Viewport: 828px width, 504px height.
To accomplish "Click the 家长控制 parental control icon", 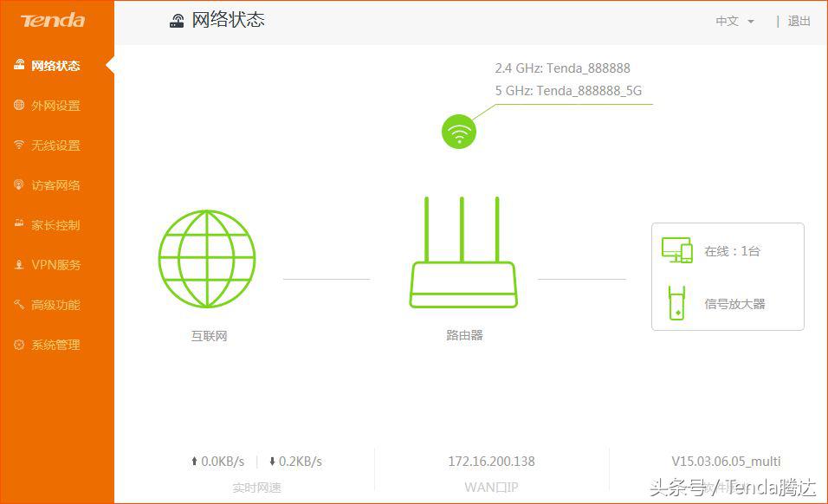I will pos(19,224).
